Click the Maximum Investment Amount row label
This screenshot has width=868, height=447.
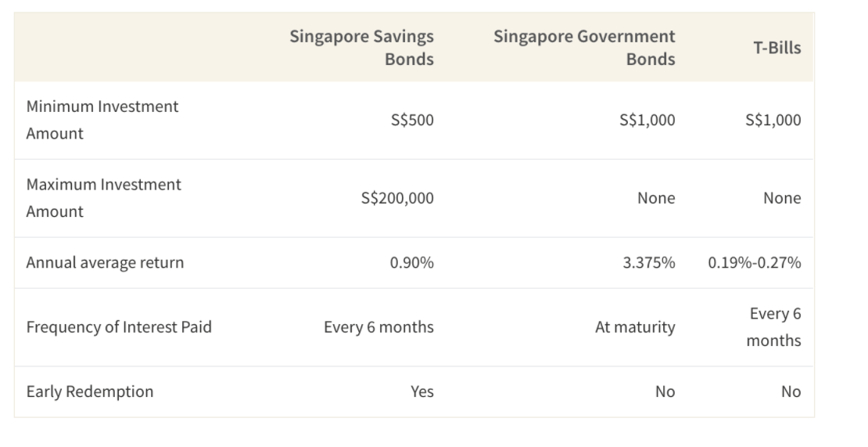[x=103, y=198]
